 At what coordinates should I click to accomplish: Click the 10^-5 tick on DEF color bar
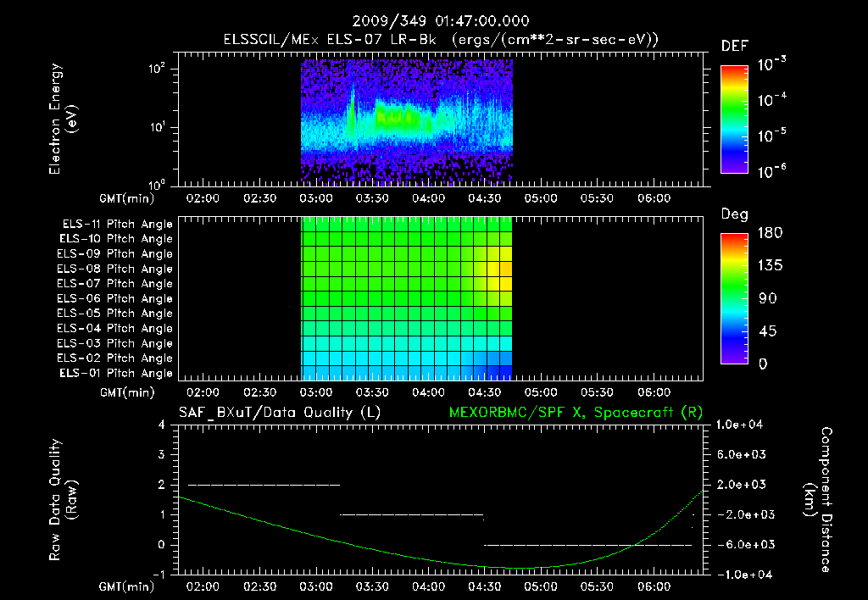point(771,135)
